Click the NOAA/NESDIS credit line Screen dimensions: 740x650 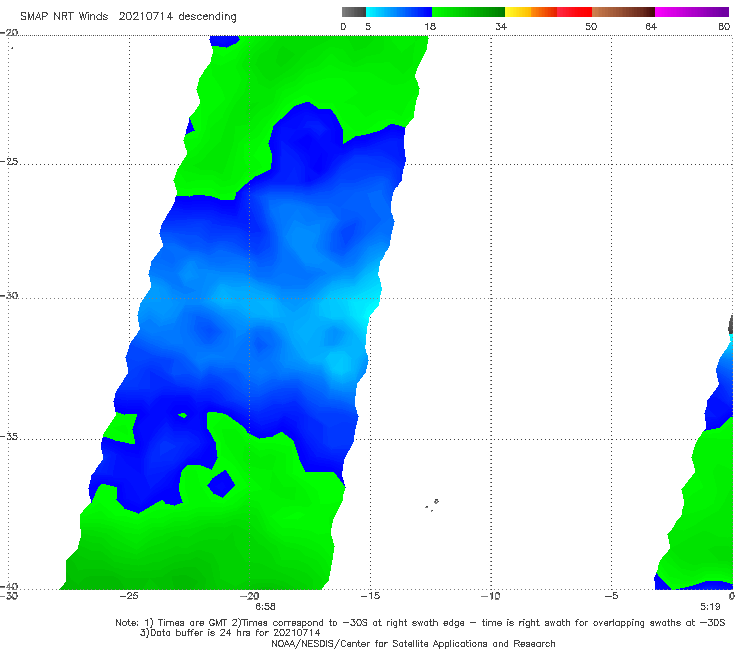coord(413,644)
